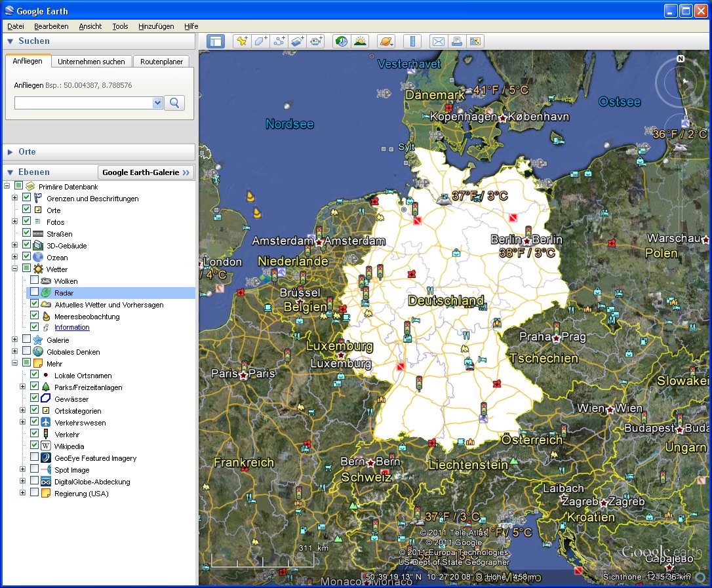Enable the Radar checkbox
The width and height of the screenshot is (712, 588).
[34, 292]
